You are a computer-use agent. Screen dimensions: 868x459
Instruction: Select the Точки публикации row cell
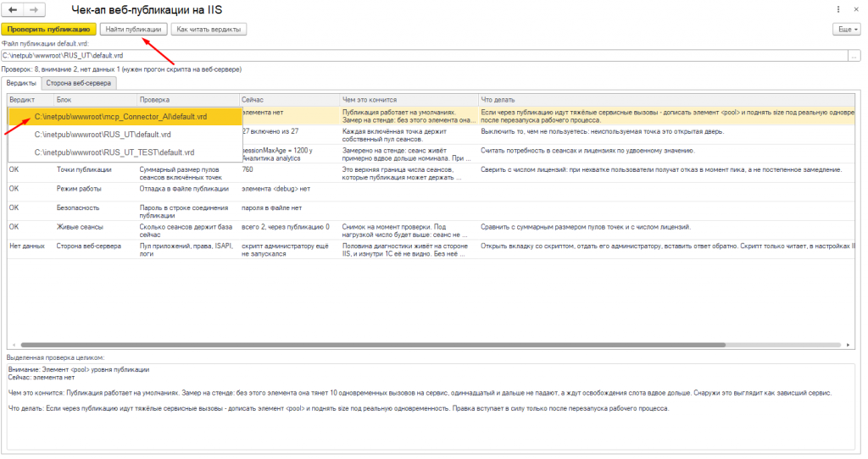click(x=96, y=173)
